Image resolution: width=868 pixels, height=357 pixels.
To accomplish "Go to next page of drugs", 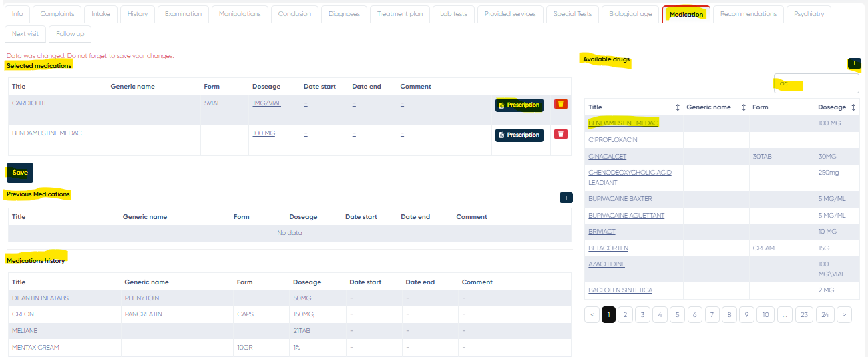I will (x=844, y=315).
